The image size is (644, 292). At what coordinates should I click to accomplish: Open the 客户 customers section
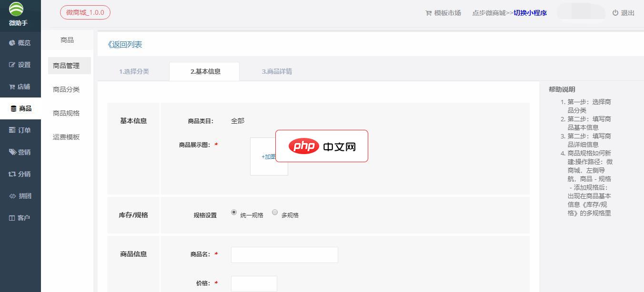(20, 217)
